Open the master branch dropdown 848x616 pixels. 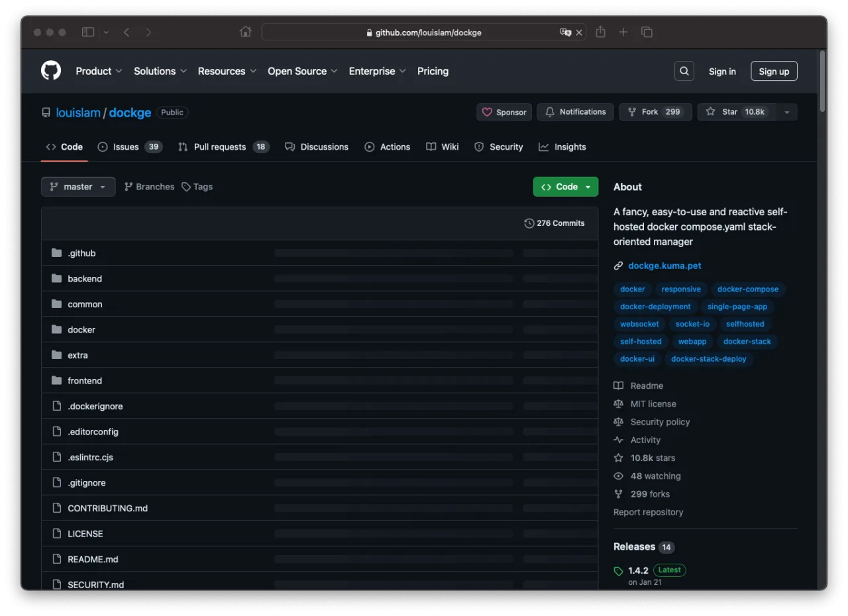point(78,187)
